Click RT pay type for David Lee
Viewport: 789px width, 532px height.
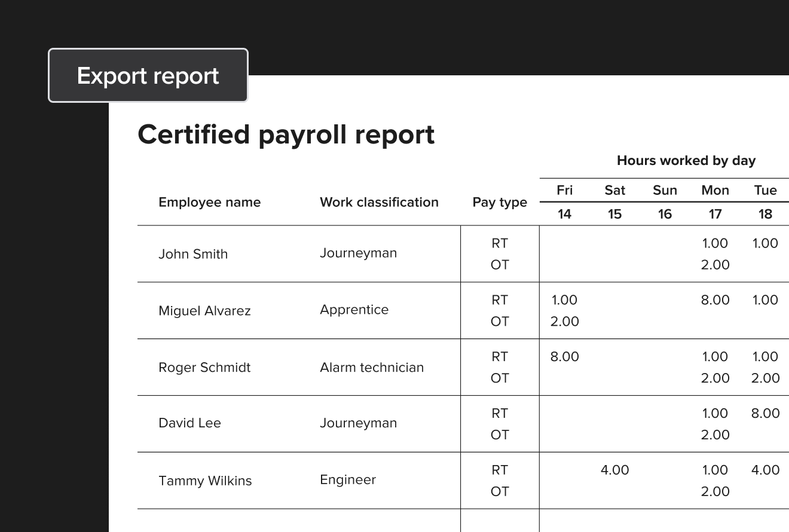tap(500, 414)
